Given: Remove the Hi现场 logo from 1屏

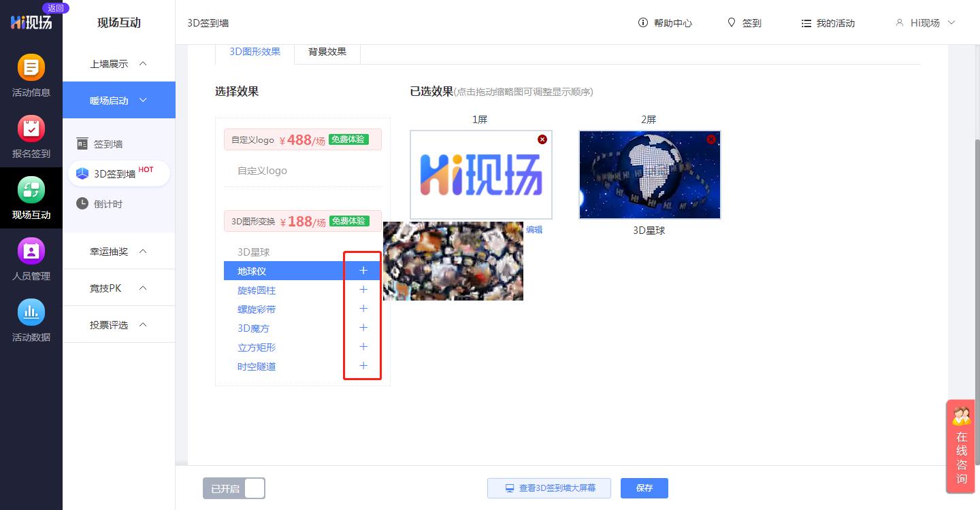Looking at the screenshot, I should pyautogui.click(x=542, y=139).
